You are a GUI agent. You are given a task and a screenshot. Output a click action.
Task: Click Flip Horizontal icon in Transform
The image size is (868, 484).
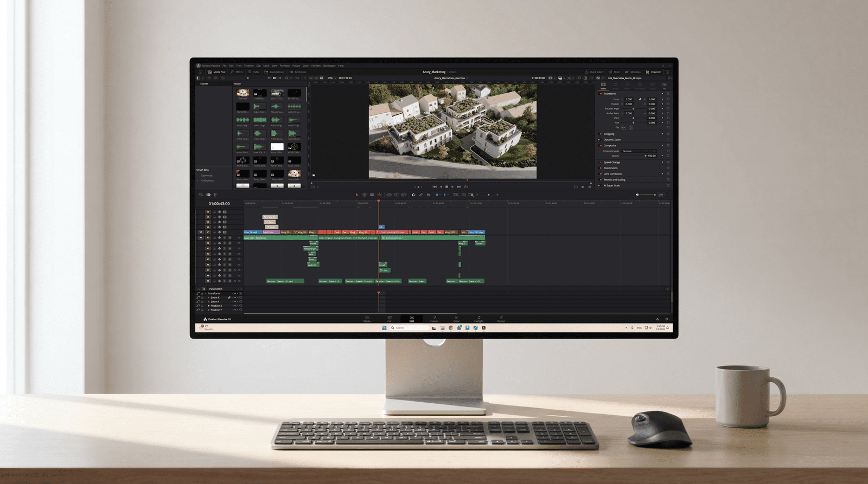623,127
